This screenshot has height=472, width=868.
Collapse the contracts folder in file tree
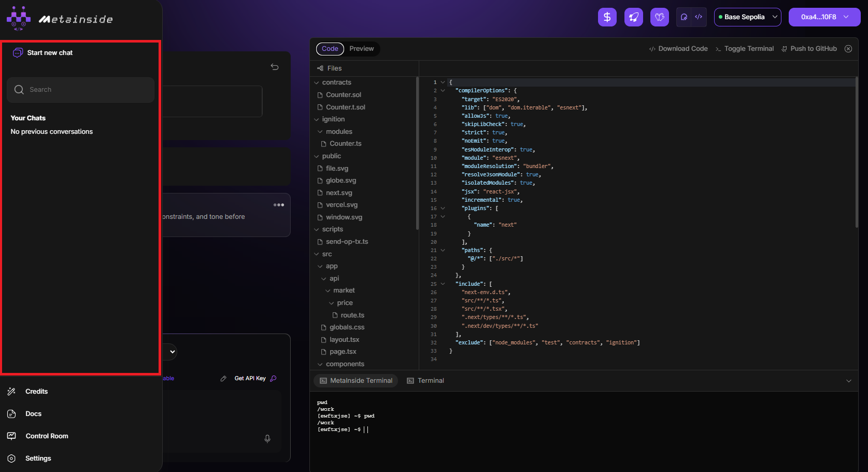coord(317,82)
